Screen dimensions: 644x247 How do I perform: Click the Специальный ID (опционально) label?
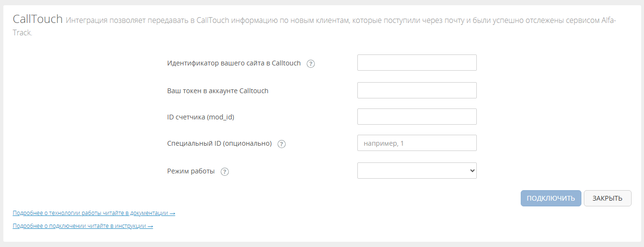click(x=219, y=143)
